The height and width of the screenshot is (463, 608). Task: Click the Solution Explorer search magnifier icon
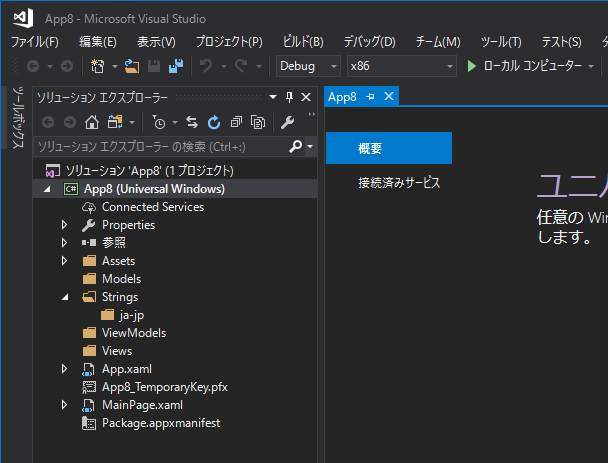click(295, 147)
